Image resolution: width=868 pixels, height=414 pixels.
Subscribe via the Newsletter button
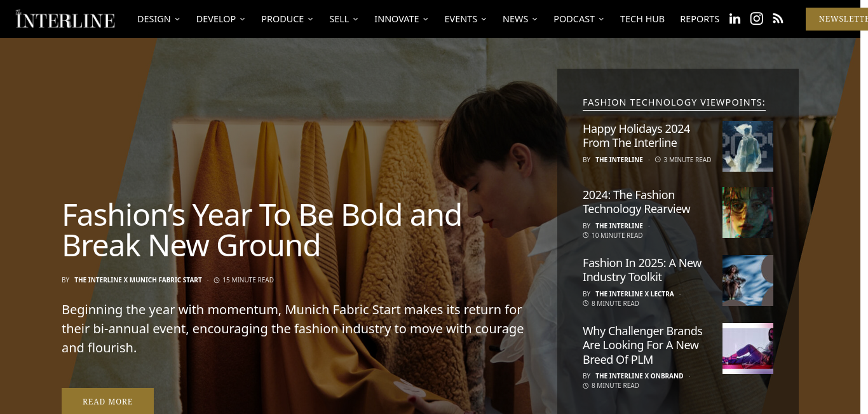(x=837, y=19)
